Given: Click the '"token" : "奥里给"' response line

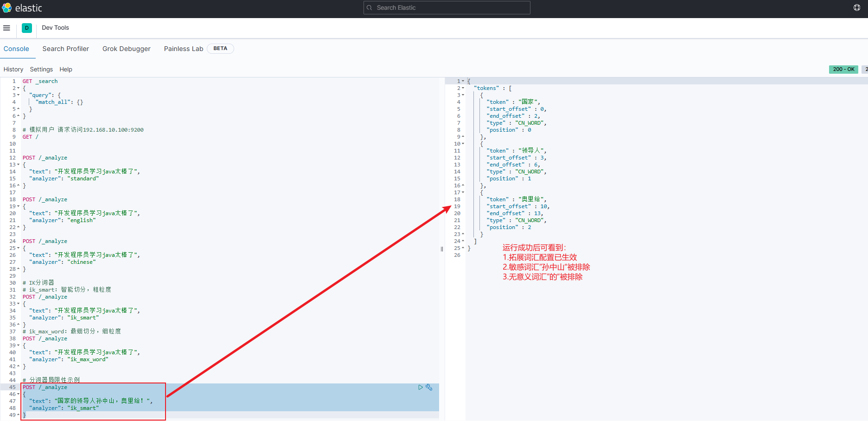Looking at the screenshot, I should click(517, 199).
